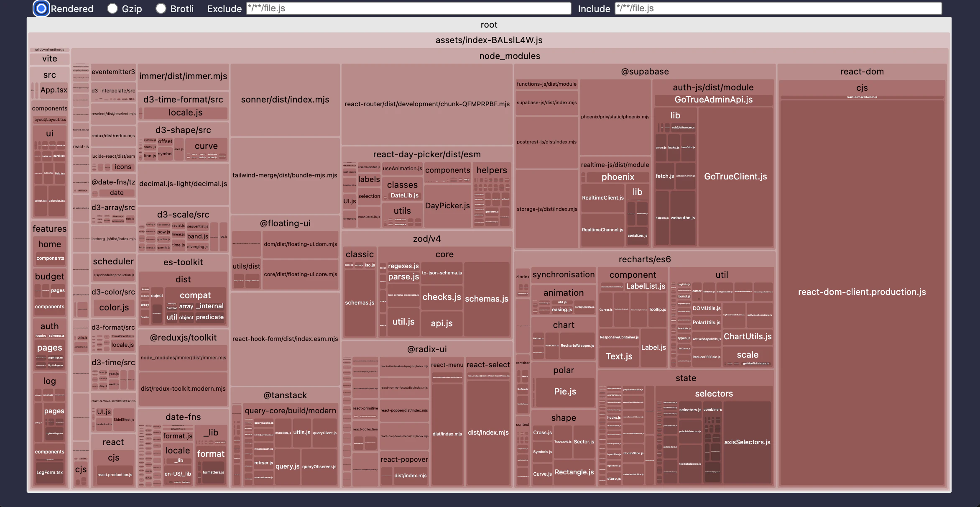This screenshot has width=980, height=507.
Task: Click the RealtimeChannel.js block
Action: click(603, 230)
